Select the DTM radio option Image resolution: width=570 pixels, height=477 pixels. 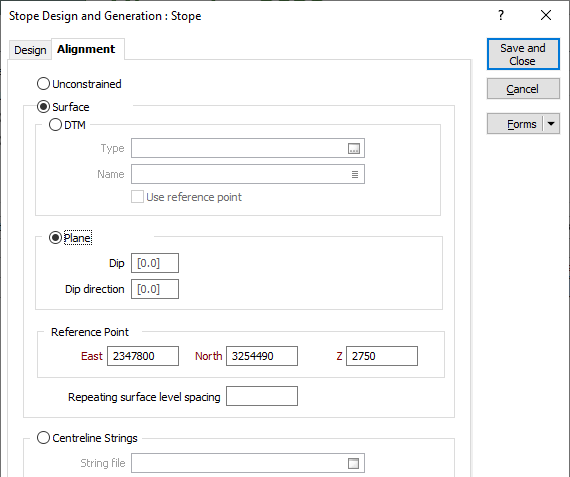55,125
